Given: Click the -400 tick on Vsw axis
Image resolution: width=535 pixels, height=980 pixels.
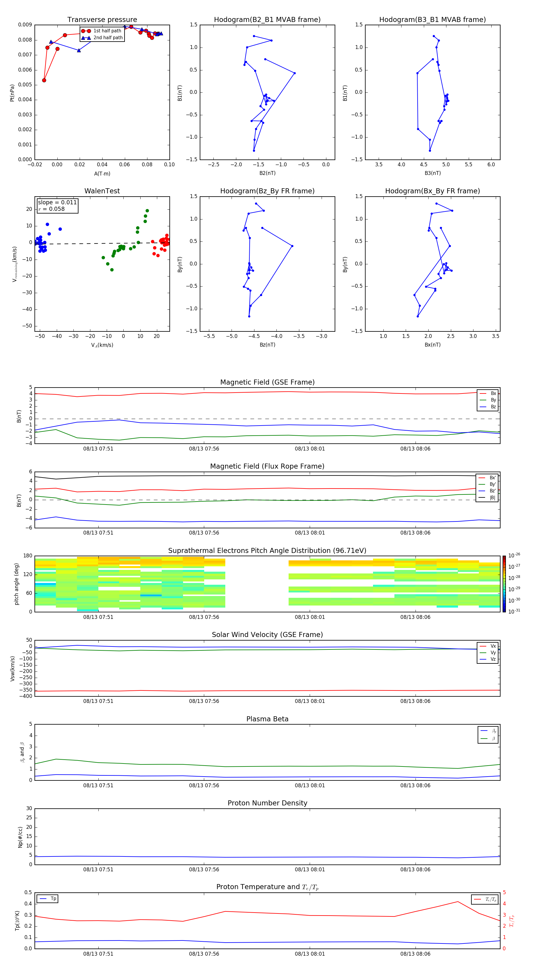Looking at the screenshot, I should [26, 696].
